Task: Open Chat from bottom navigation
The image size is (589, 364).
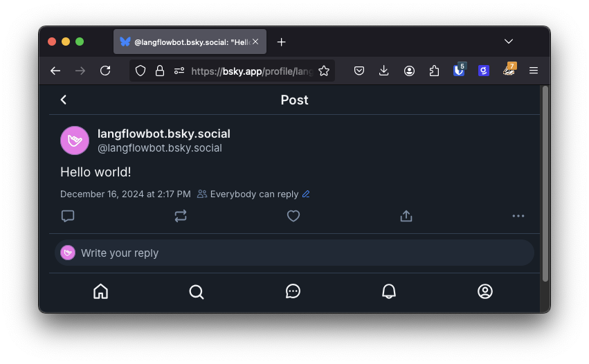Action: click(x=293, y=291)
